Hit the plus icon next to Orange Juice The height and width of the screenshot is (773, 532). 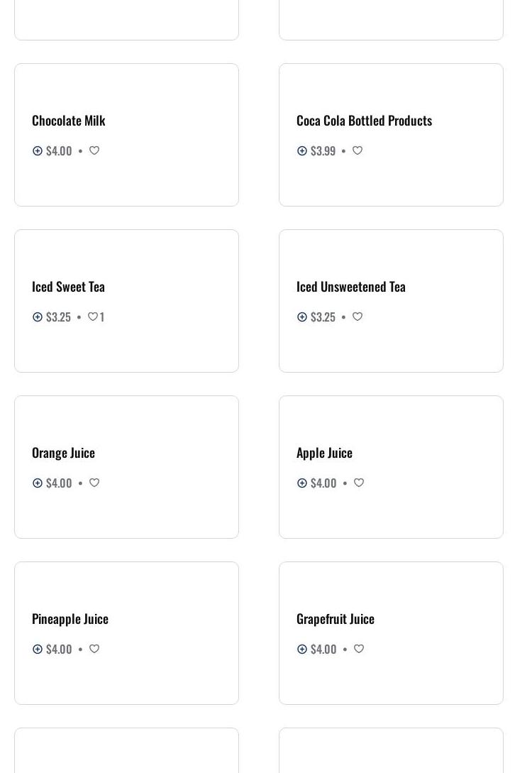38,483
